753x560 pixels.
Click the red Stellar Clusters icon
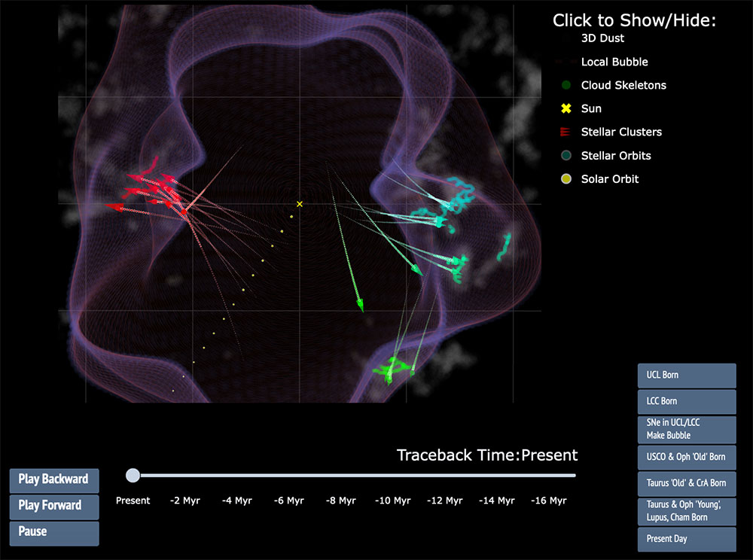[x=566, y=132]
